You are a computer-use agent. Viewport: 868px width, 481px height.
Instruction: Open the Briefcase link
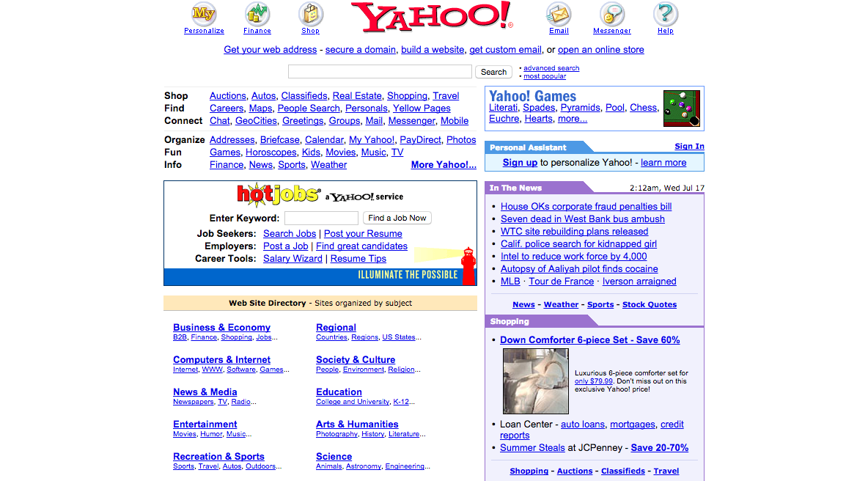pos(279,140)
